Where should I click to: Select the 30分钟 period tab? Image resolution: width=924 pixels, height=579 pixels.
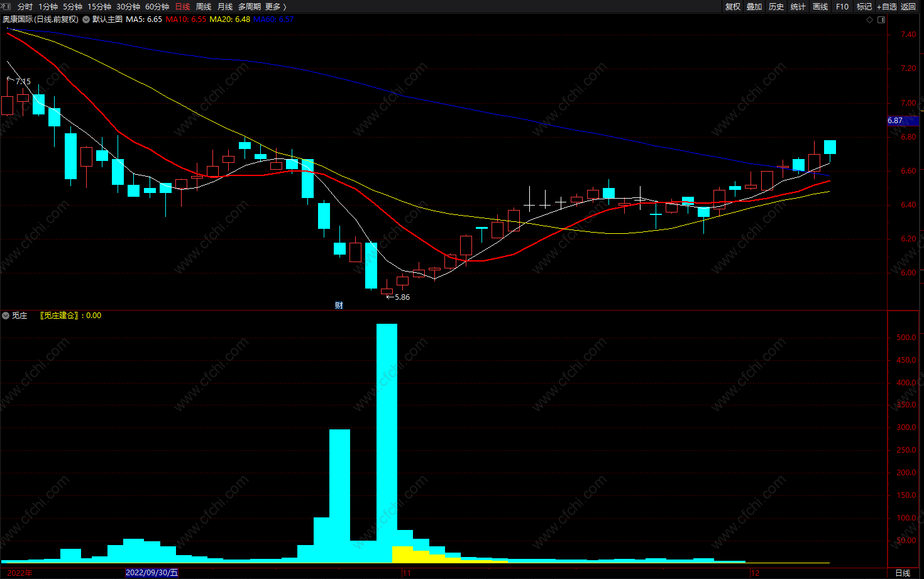tap(128, 6)
